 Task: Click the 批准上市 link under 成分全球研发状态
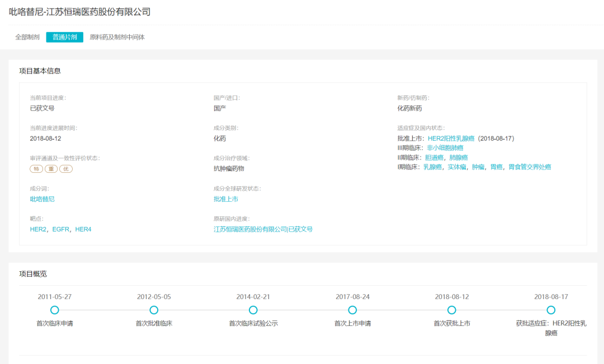point(226,198)
